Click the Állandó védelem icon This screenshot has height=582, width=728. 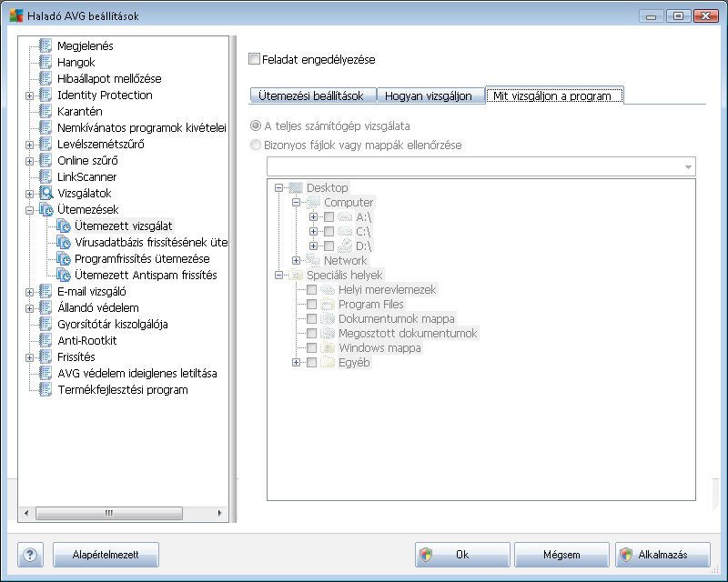pos(45,307)
